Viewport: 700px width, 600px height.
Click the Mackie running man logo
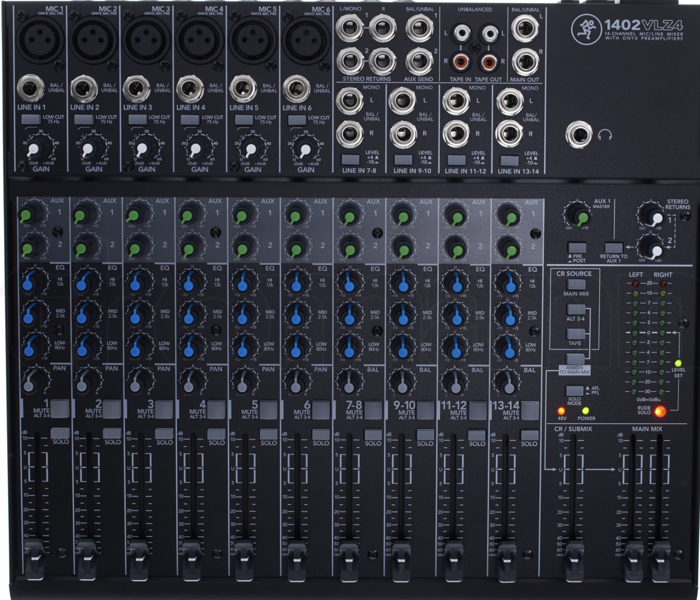tap(586, 30)
